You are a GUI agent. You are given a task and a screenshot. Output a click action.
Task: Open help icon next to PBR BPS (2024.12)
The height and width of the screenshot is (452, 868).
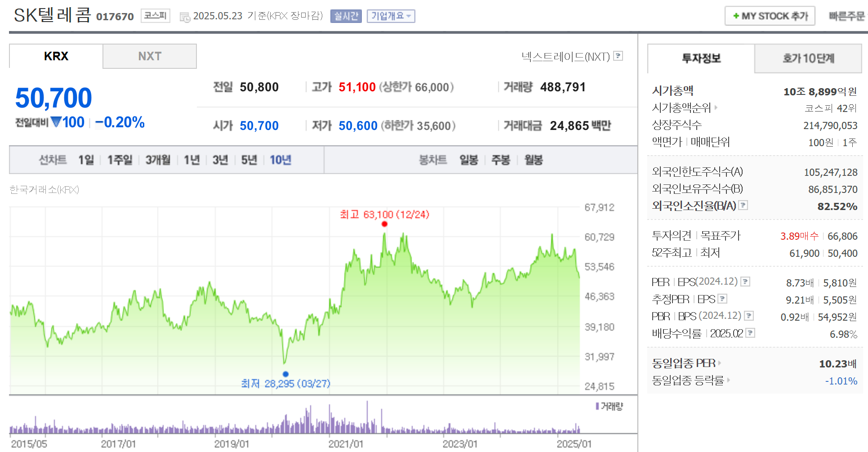[x=749, y=316]
